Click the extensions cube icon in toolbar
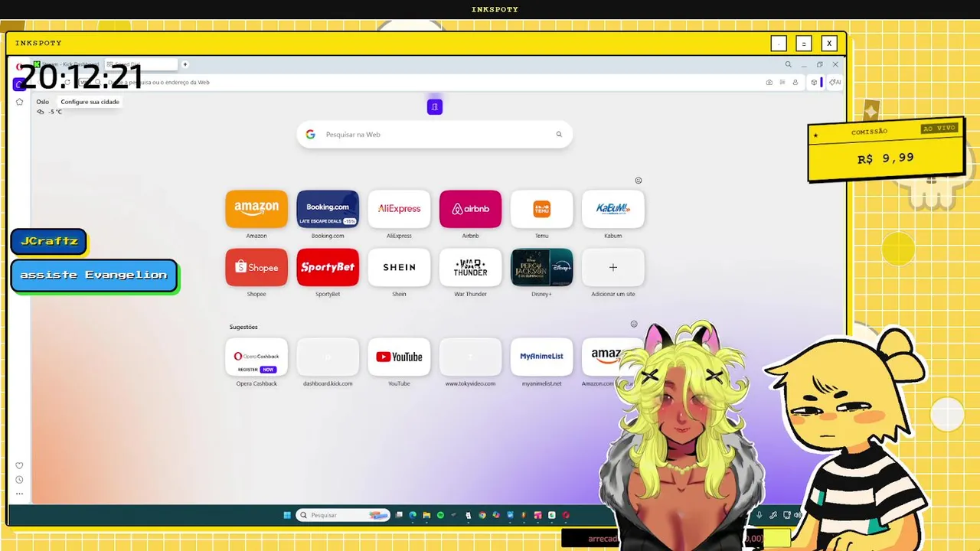Viewport: 980px width, 551px height. pos(815,82)
